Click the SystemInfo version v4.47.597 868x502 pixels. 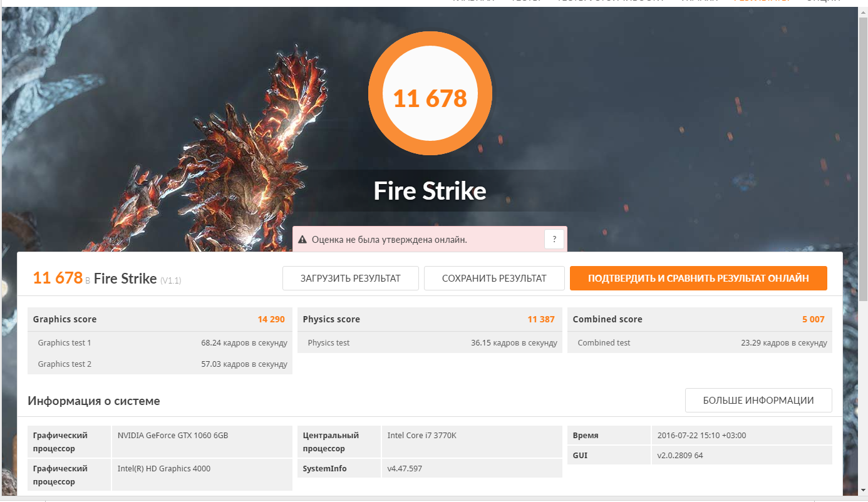[405, 469]
